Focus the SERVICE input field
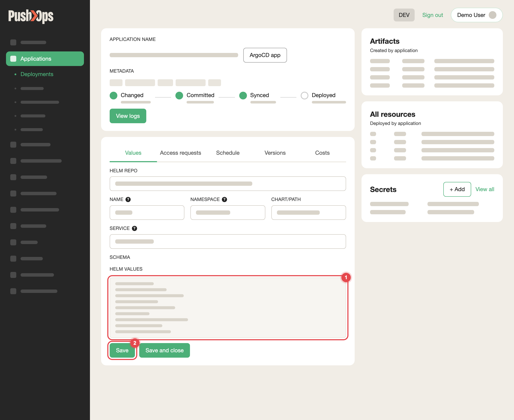514x420 pixels. click(228, 241)
